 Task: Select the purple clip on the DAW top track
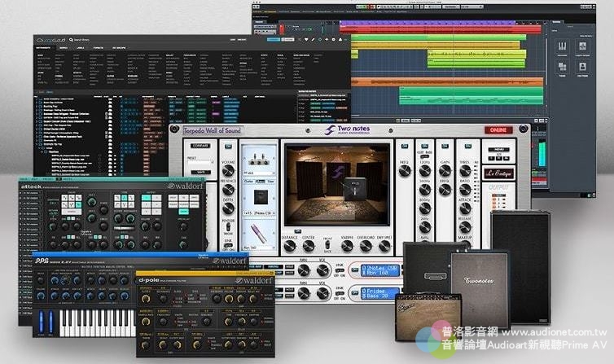pyautogui.click(x=427, y=23)
